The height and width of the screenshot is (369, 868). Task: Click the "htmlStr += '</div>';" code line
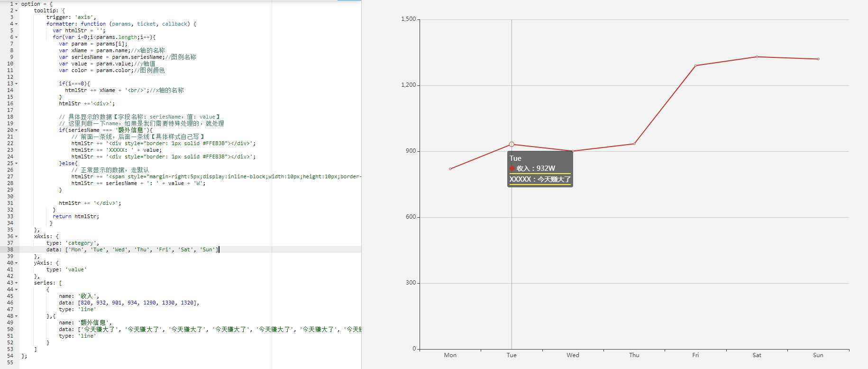(90, 203)
